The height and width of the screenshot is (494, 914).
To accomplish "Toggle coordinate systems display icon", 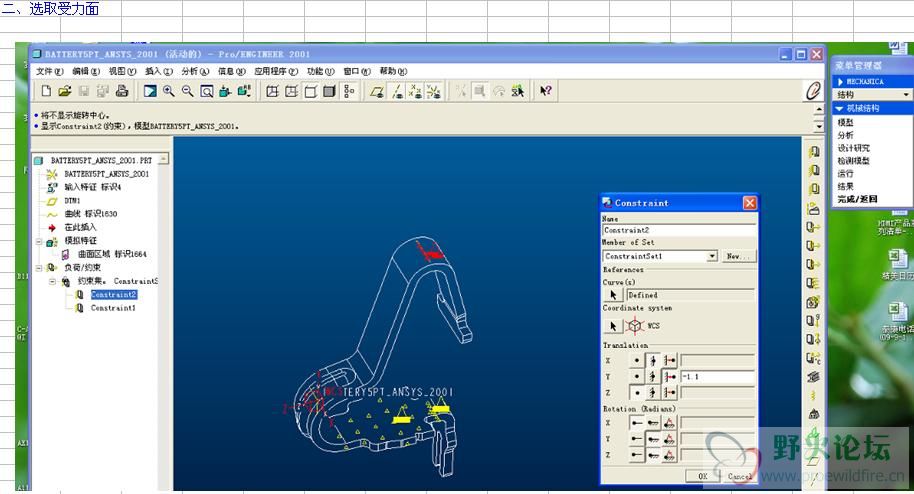I will 434,91.
